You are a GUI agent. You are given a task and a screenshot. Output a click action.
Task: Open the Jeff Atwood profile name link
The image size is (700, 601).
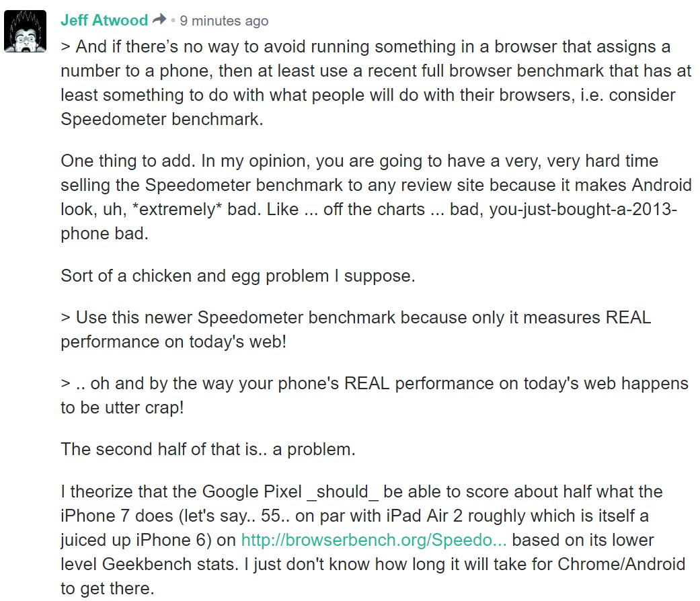104,20
